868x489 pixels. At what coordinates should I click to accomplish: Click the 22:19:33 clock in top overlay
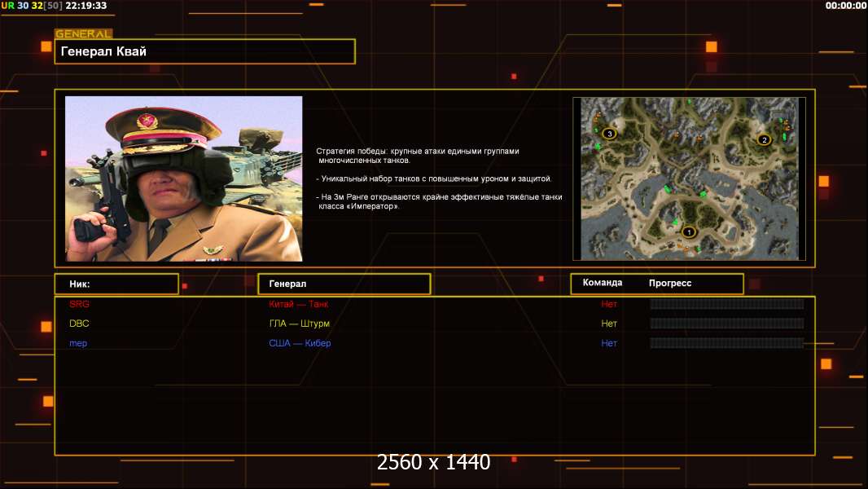tap(85, 6)
